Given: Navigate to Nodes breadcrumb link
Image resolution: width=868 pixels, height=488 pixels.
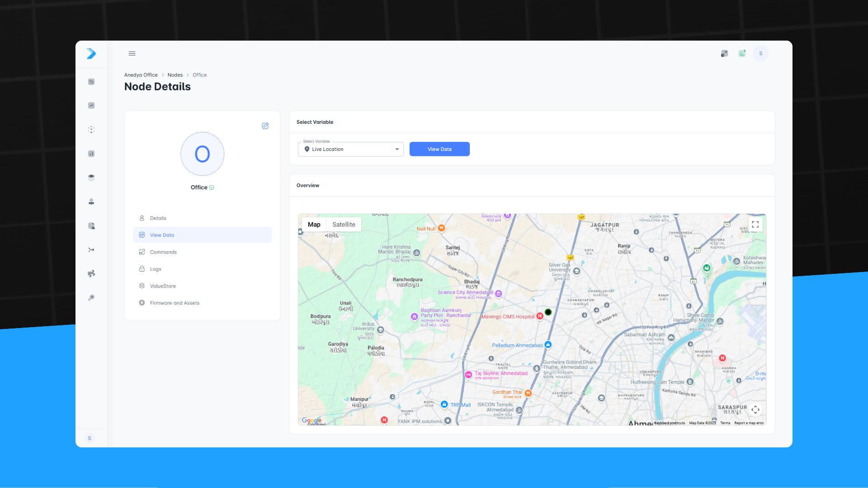Looking at the screenshot, I should [x=175, y=75].
